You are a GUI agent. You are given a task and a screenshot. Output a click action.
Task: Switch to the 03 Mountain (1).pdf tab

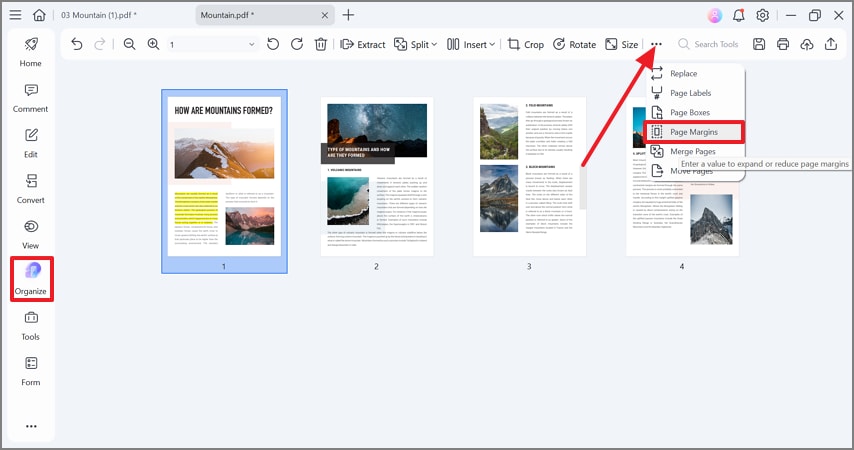click(99, 15)
